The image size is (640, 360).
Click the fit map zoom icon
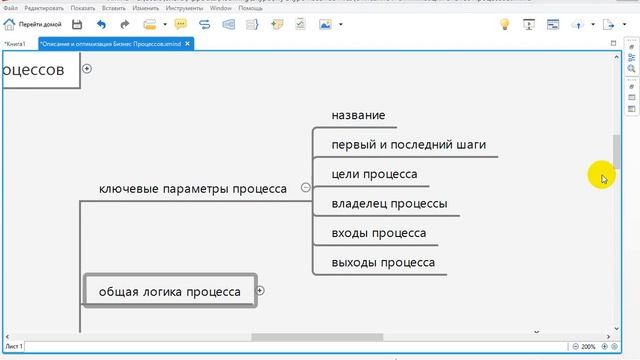click(614, 347)
